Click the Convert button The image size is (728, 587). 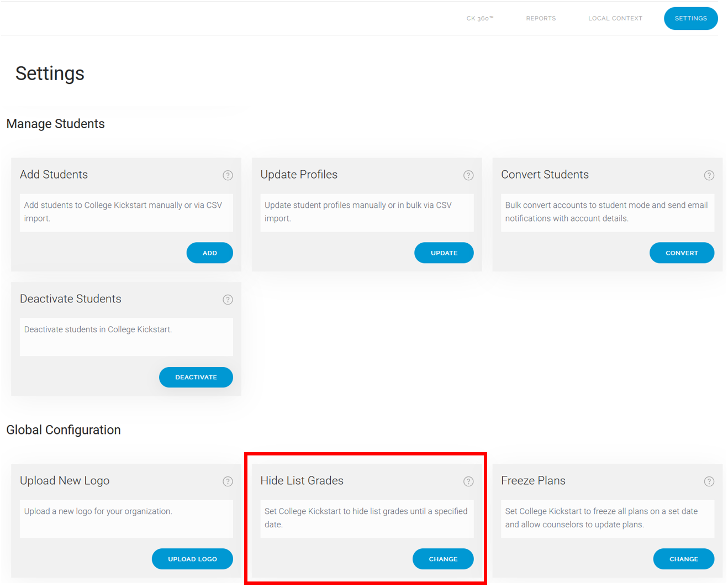(x=682, y=253)
